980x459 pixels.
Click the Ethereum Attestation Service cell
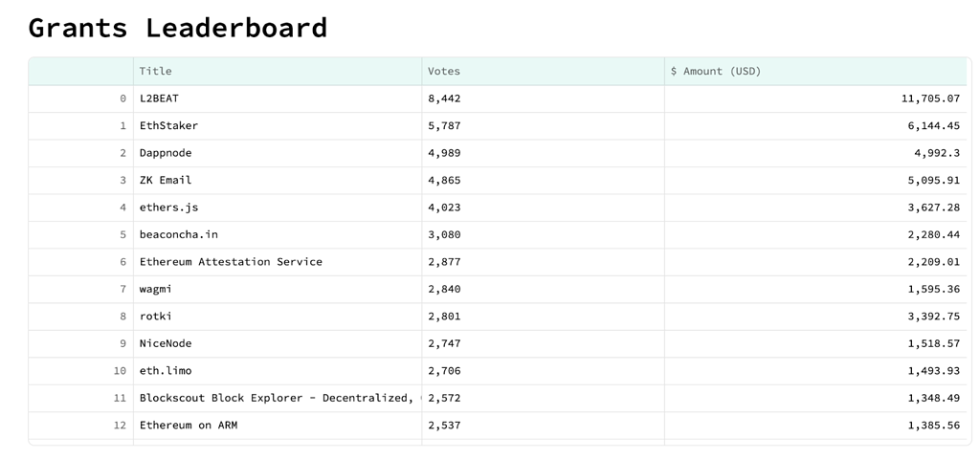(231, 262)
